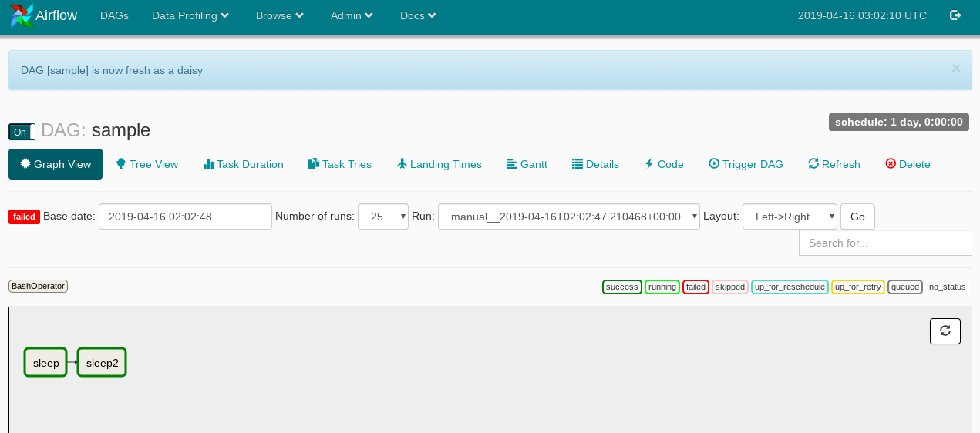The width and height of the screenshot is (980, 433).
Task: Open the Docs menu
Action: [418, 15]
